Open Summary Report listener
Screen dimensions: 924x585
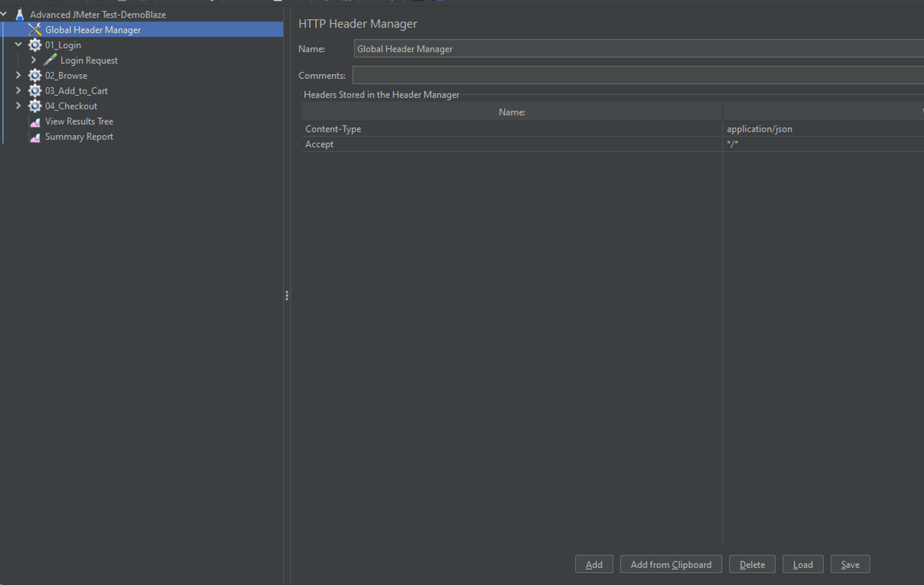(79, 137)
